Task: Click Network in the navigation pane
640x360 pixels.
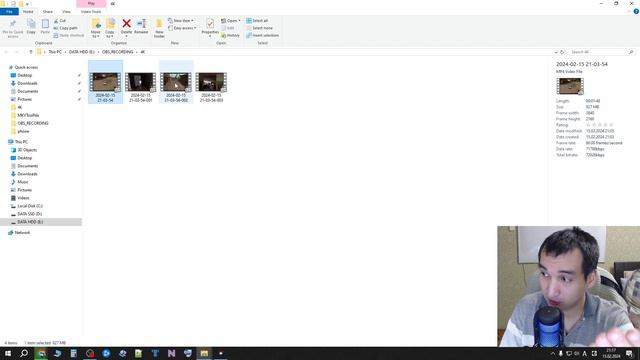Action: coord(22,233)
